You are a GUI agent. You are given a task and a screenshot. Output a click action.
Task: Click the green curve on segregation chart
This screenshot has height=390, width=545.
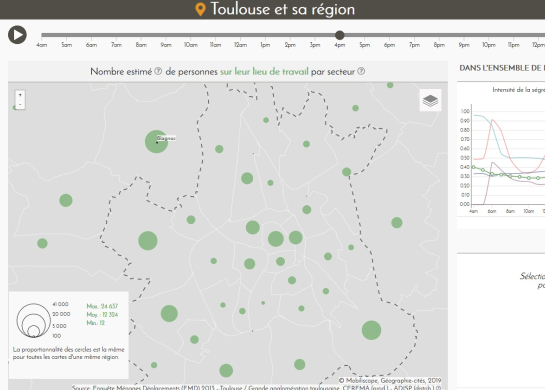(x=510, y=176)
